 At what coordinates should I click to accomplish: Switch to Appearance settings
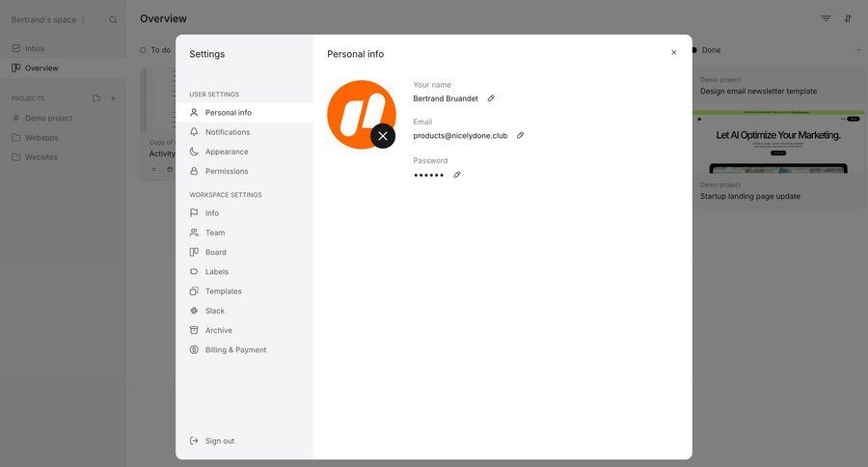(227, 151)
